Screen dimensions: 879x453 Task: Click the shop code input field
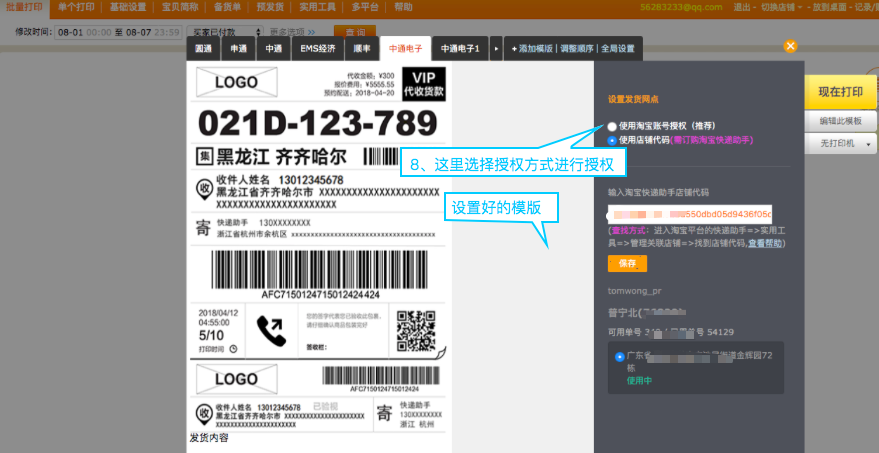pyautogui.click(x=690, y=214)
